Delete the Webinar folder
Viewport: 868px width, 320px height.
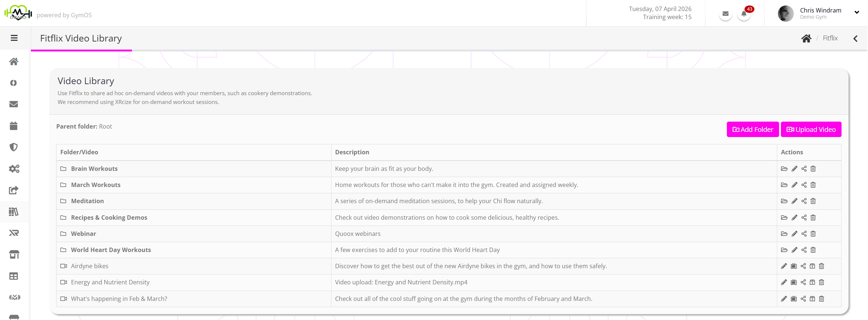813,234
